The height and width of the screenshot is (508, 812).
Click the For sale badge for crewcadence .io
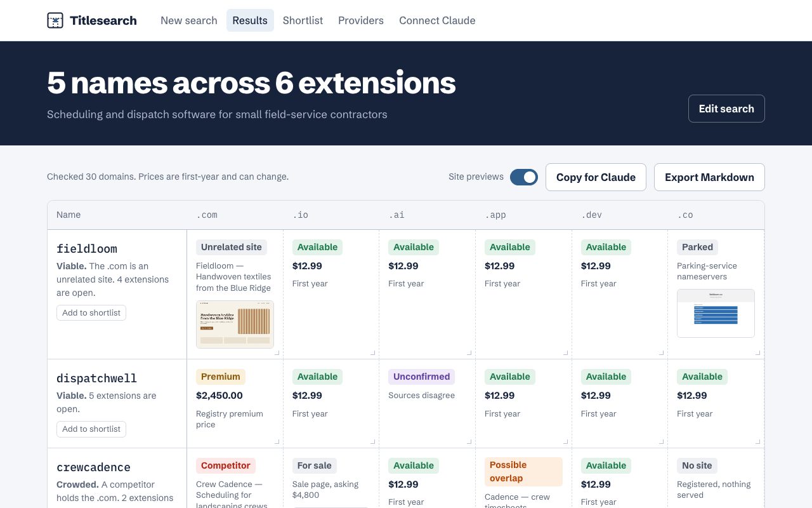point(315,465)
